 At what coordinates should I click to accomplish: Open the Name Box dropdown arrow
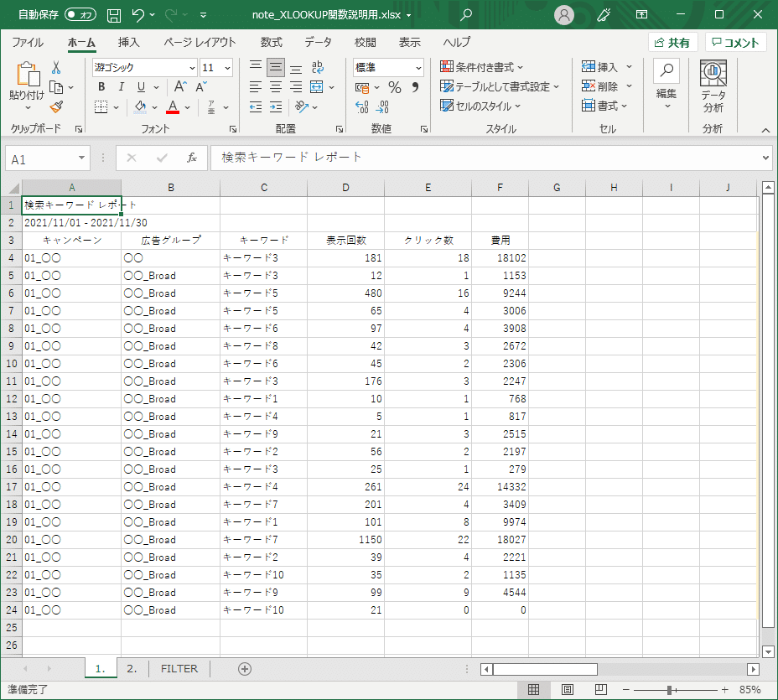click(x=81, y=158)
